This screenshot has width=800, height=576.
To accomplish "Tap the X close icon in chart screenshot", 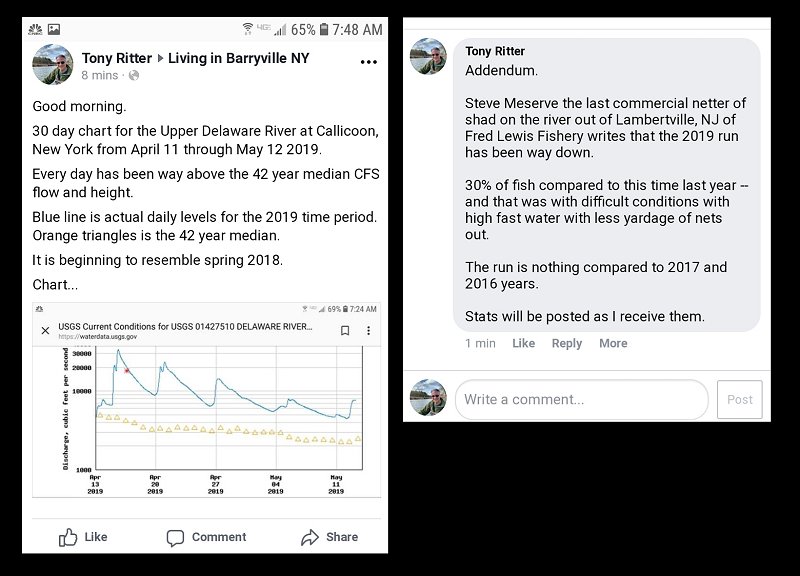I will (x=45, y=331).
